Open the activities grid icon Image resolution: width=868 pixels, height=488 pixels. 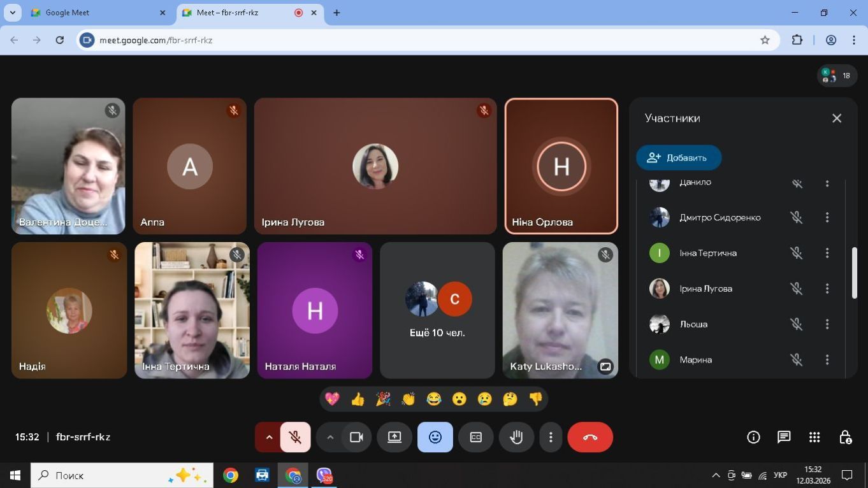pyautogui.click(x=814, y=437)
